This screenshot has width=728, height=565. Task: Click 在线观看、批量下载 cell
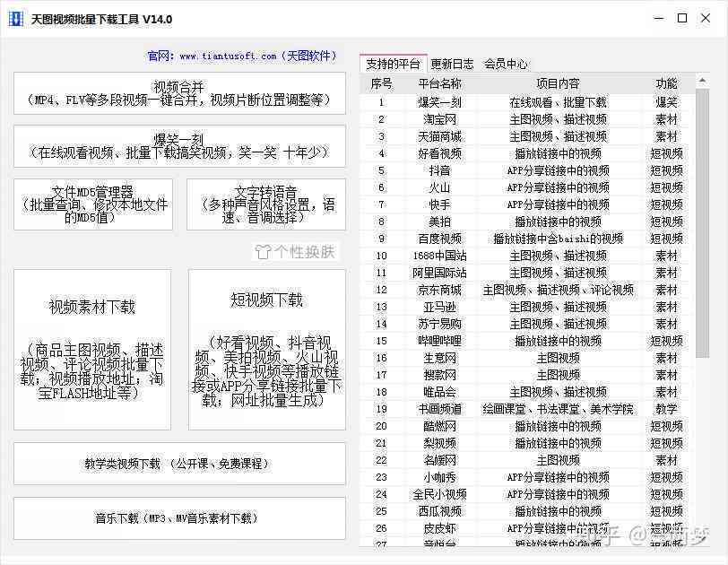point(558,102)
